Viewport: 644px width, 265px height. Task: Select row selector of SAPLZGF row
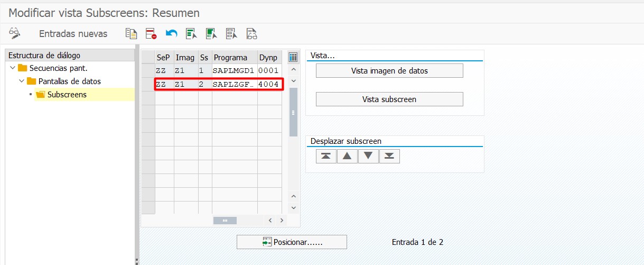pos(148,84)
